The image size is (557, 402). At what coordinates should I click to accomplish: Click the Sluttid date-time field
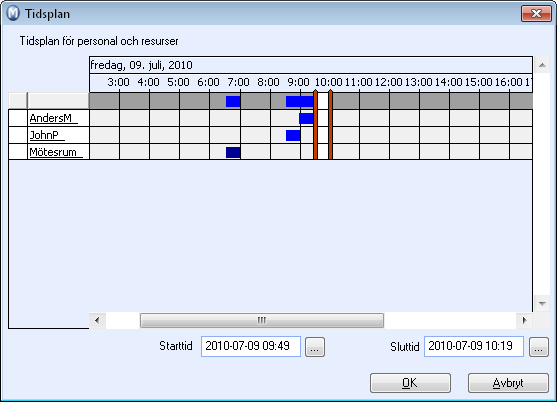pos(474,346)
